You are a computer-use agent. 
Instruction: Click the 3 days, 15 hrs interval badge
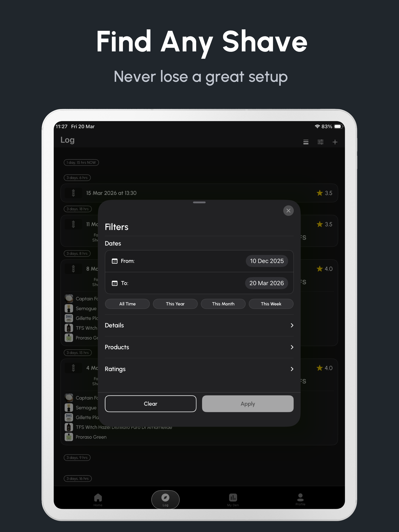tap(78, 353)
